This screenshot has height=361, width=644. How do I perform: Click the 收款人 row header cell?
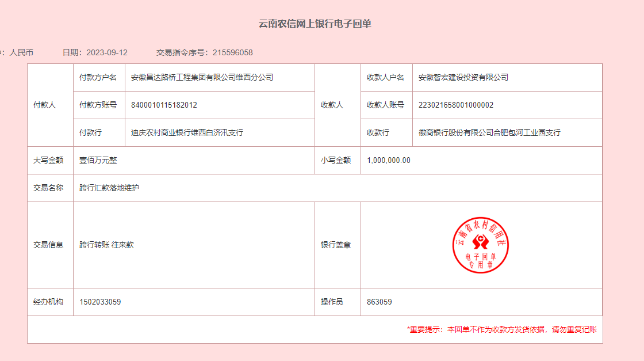pyautogui.click(x=332, y=105)
